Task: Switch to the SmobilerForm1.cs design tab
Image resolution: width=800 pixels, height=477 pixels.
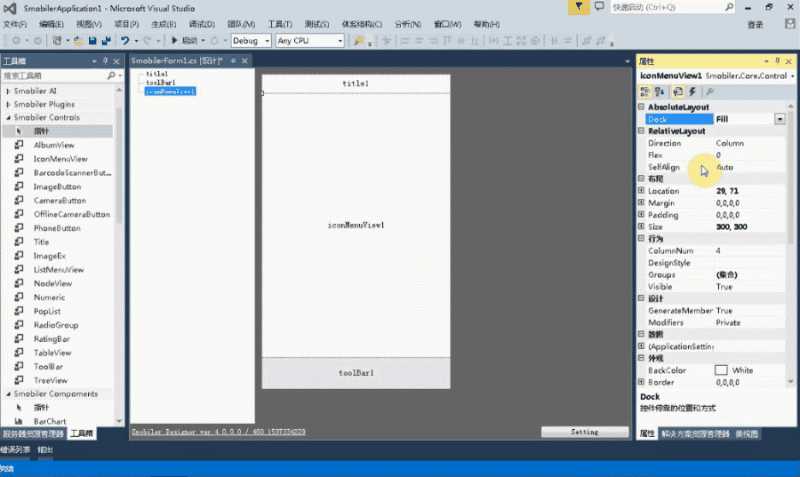Action: pos(177,61)
